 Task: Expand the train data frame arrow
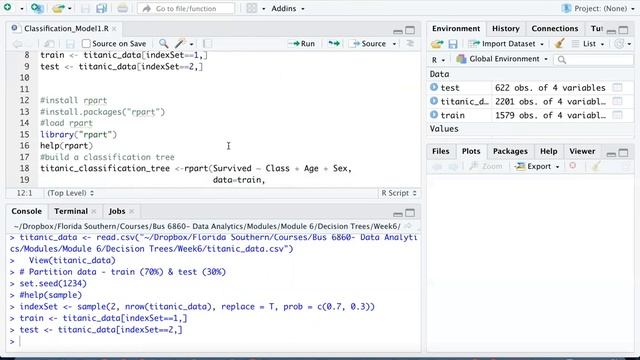[434, 115]
